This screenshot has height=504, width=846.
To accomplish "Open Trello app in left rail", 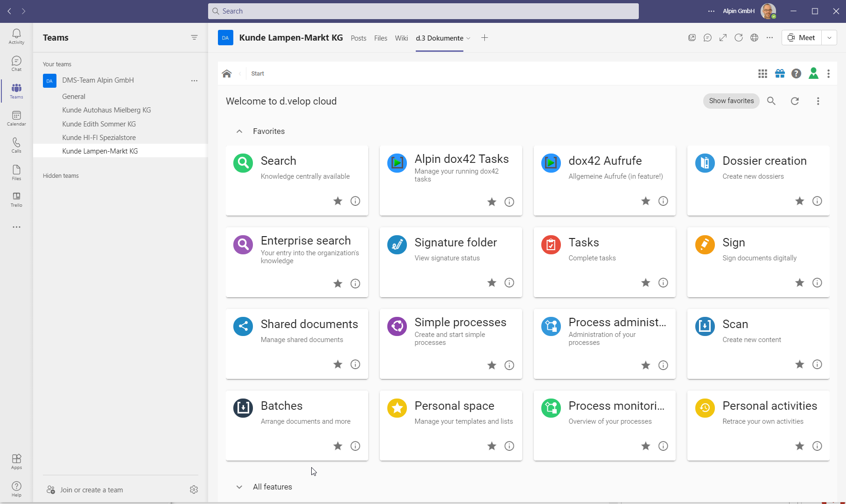I will pos(16,200).
